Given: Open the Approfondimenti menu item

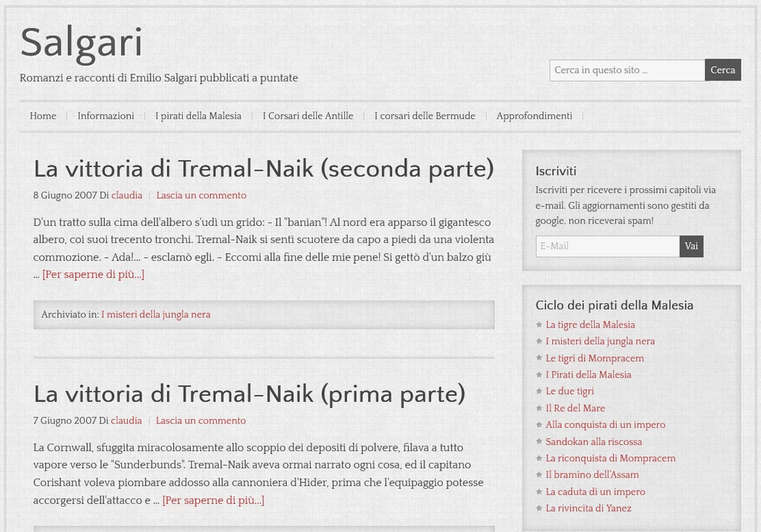Looking at the screenshot, I should point(534,116).
